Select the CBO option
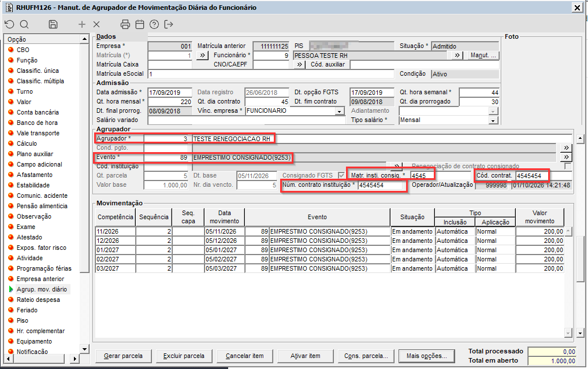Viewport: 588px width, 369px height. 23,50
